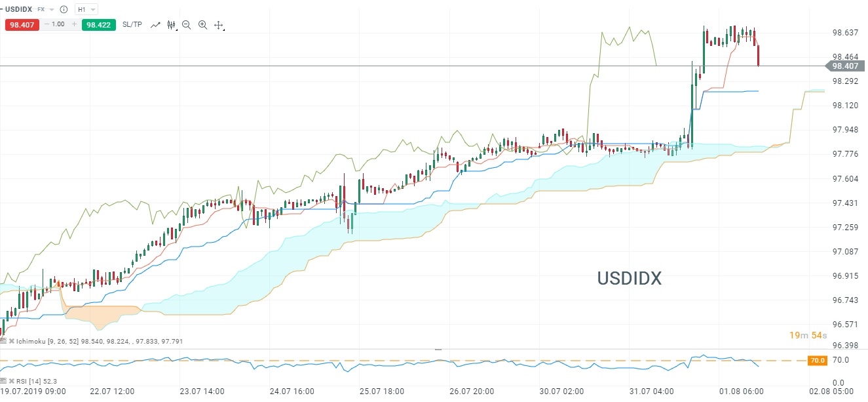The width and height of the screenshot is (868, 402).
Task: Remove the Ichimoku indicator with its X
Action: coord(12,341)
